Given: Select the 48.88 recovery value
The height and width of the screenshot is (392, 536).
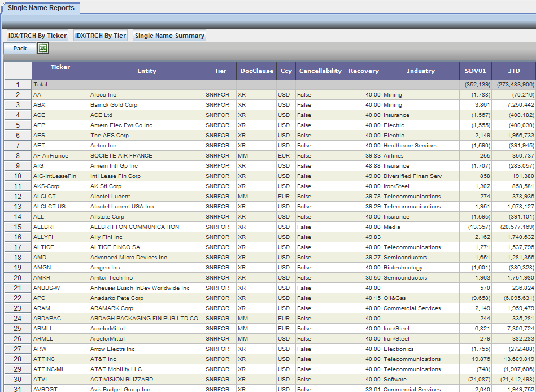Looking at the screenshot, I should pos(363,165).
